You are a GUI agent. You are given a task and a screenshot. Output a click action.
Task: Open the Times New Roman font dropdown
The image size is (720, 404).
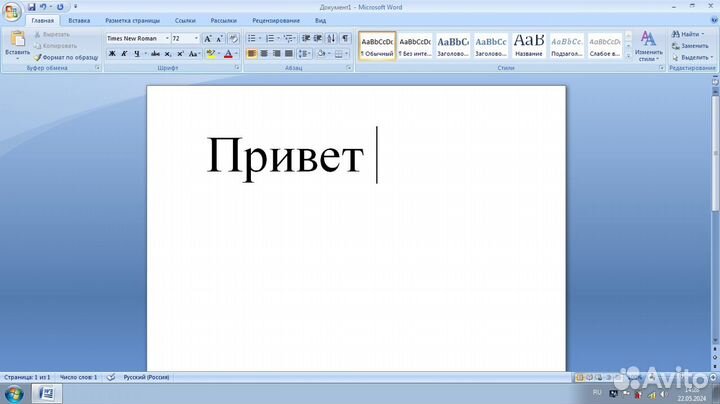167,39
